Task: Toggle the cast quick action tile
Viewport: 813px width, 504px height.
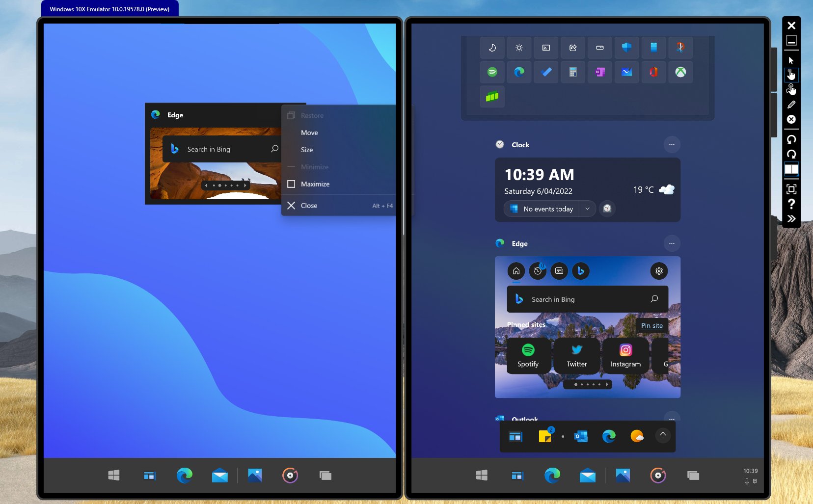Action: 546,48
